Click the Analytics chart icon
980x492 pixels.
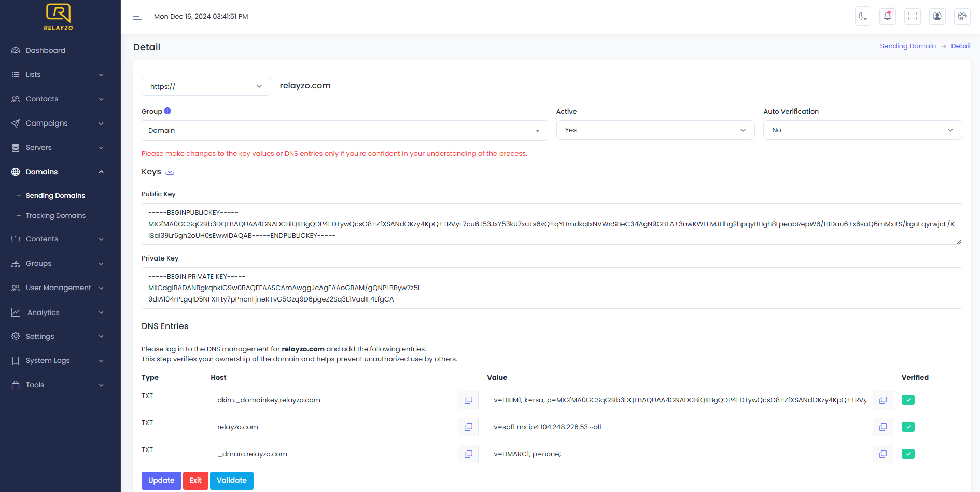click(16, 312)
